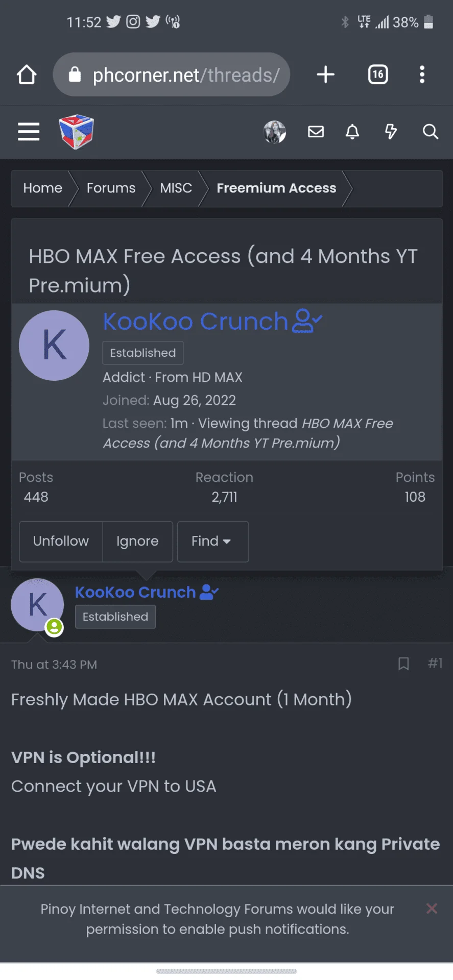
Task: Open browser three-dot overflow menu
Action: (x=422, y=75)
